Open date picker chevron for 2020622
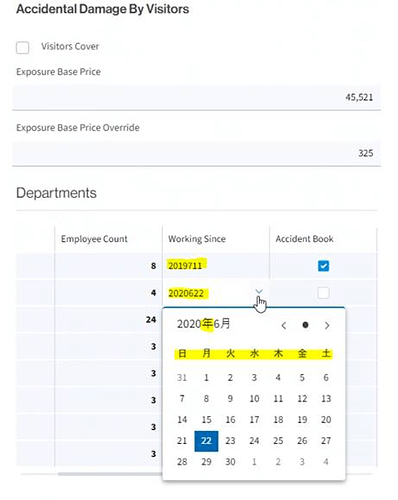398x500 pixels. 259,292
